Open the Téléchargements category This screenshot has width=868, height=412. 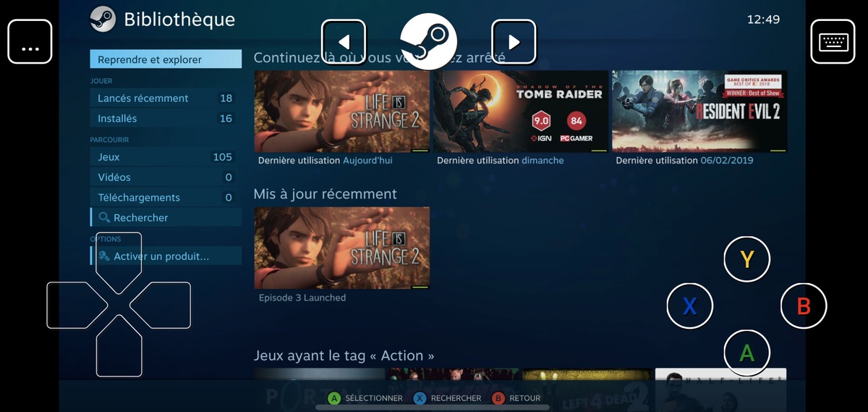click(x=166, y=197)
